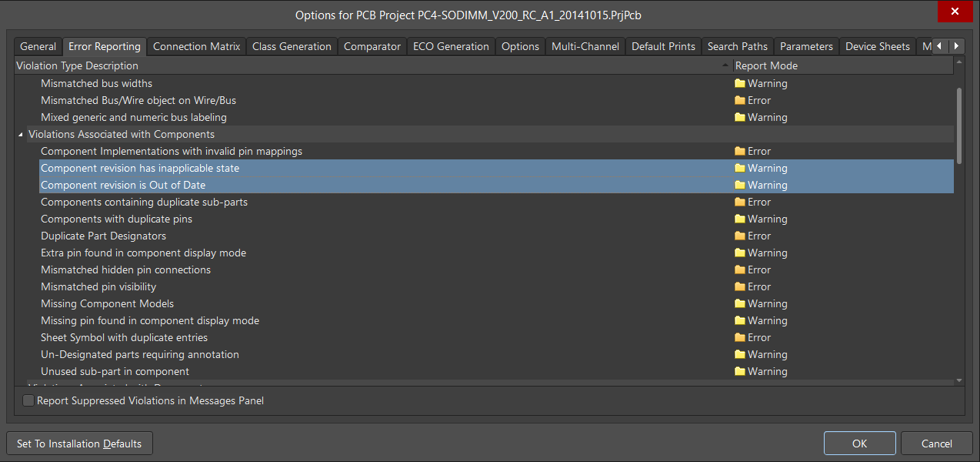Click sort arrow on Violation Type Description header
Screen dimensions: 980x462
(724, 65)
